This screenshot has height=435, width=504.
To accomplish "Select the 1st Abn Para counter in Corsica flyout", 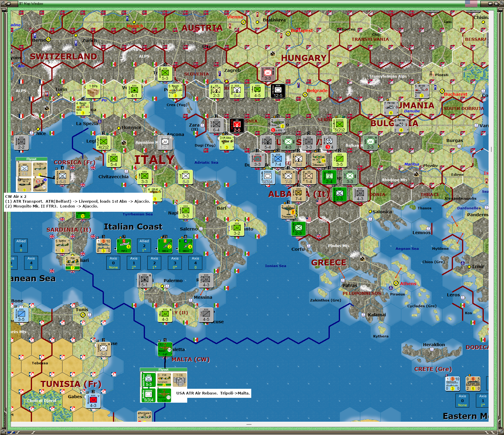I will pyautogui.click(x=24, y=169).
